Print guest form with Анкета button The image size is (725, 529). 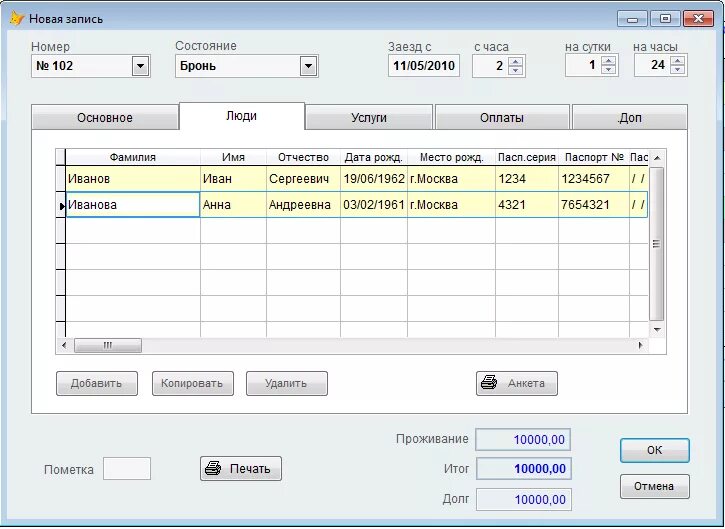click(x=517, y=383)
